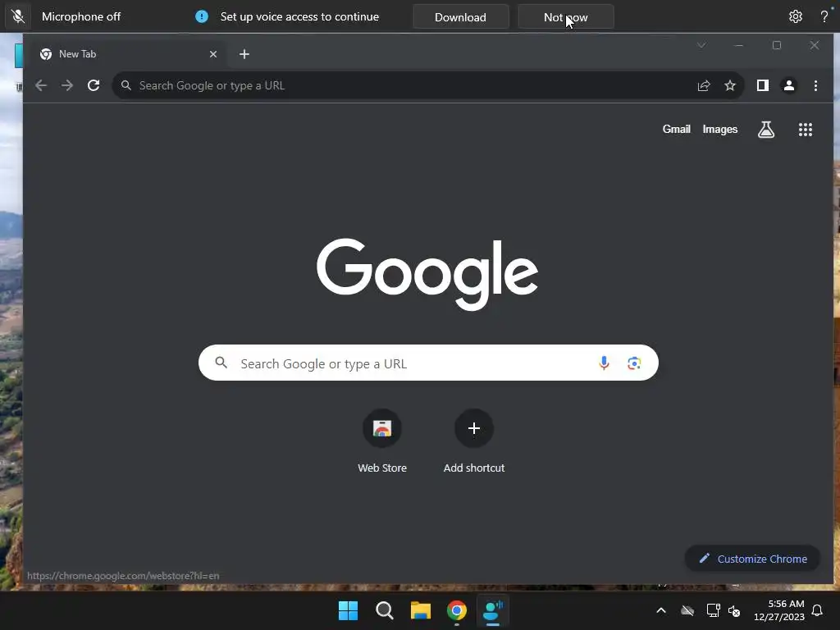Bookmark this tab with the star icon
This screenshot has height=630, width=840.
click(x=729, y=85)
